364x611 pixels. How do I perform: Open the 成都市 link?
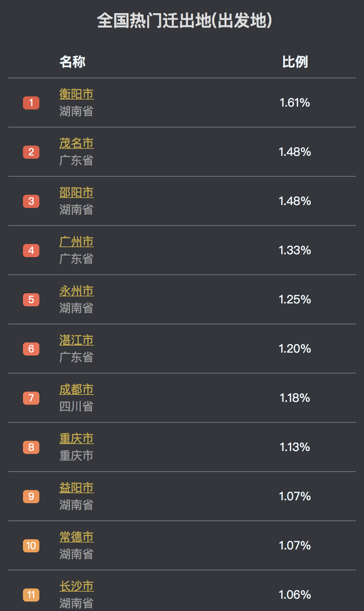pyautogui.click(x=76, y=390)
